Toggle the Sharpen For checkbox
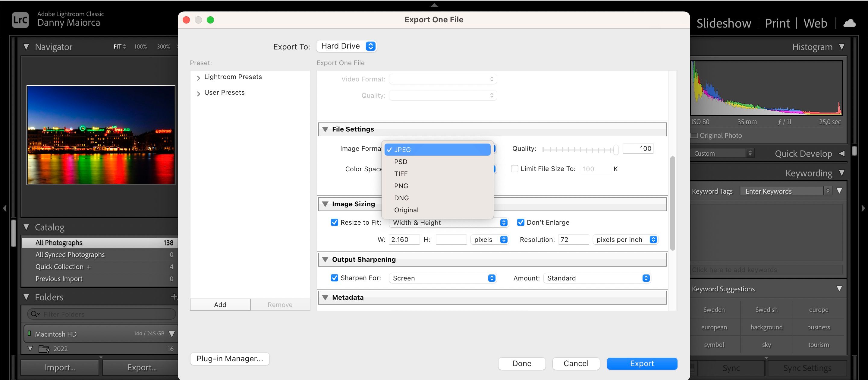This screenshot has width=868, height=380. (334, 278)
